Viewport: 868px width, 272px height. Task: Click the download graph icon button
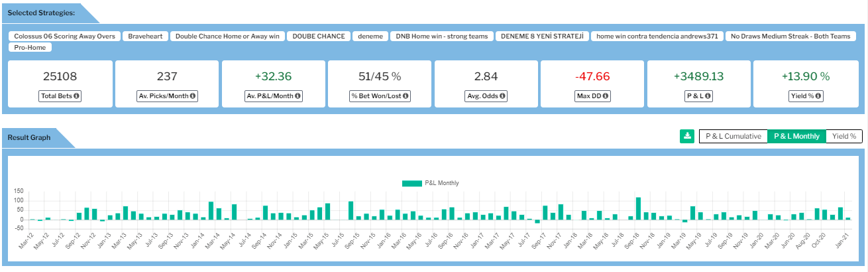pos(687,136)
